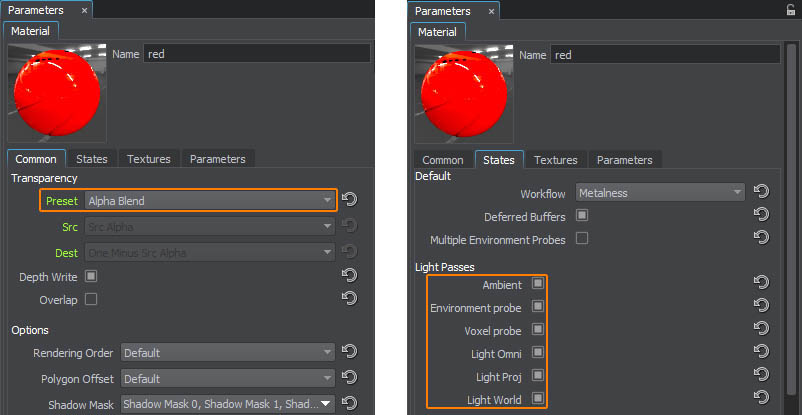Toggle the Depth Write checkbox
Screen dimensions: 802x415
pos(91,275)
